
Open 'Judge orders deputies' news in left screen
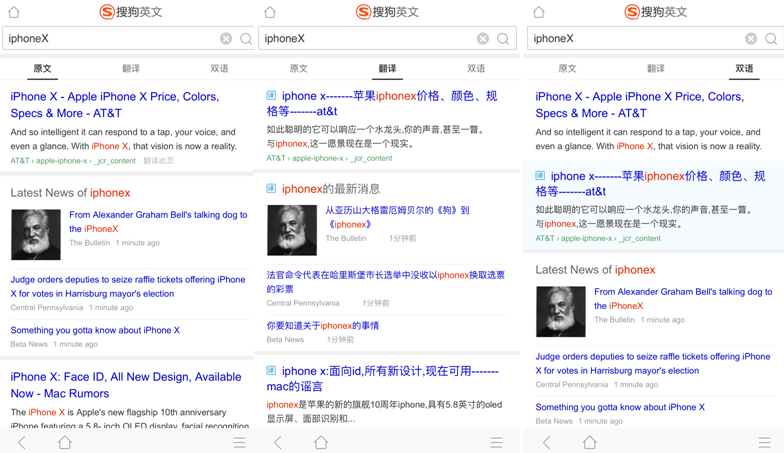128,286
